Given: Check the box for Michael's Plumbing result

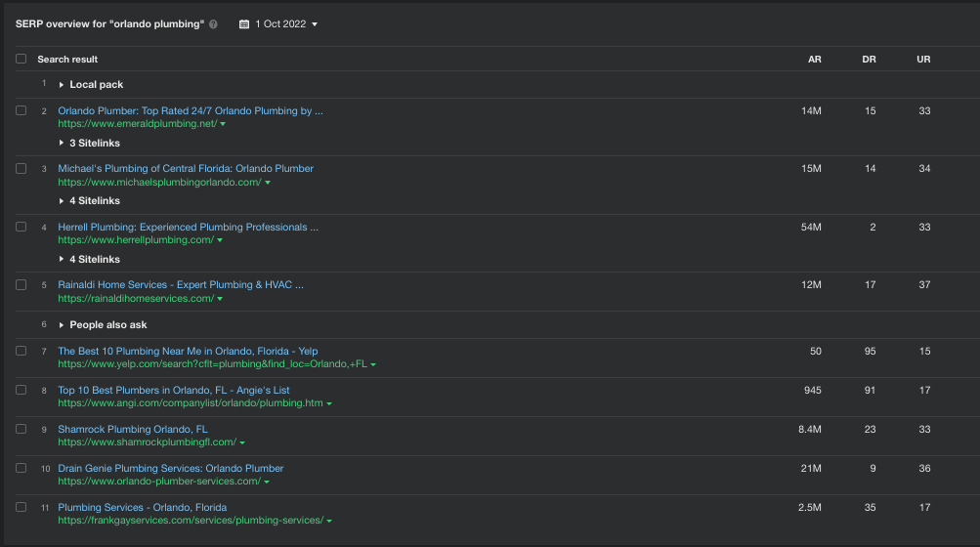Looking at the screenshot, I should tap(21, 169).
